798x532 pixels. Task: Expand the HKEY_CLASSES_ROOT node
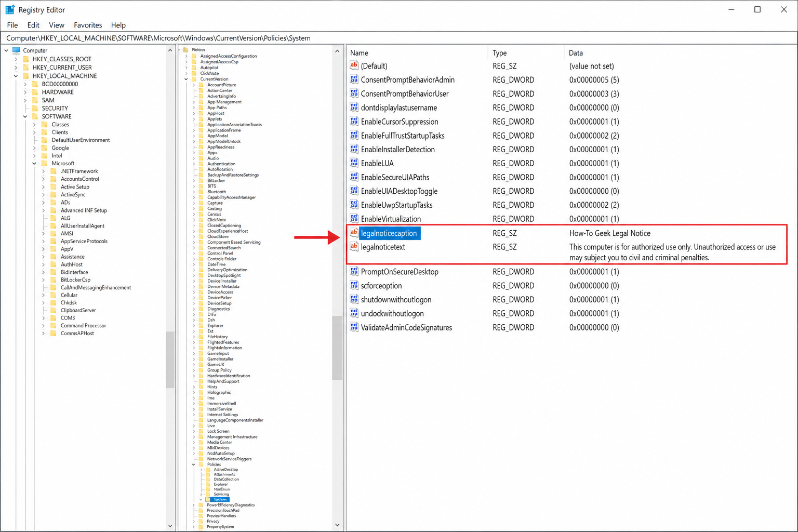click(x=16, y=59)
